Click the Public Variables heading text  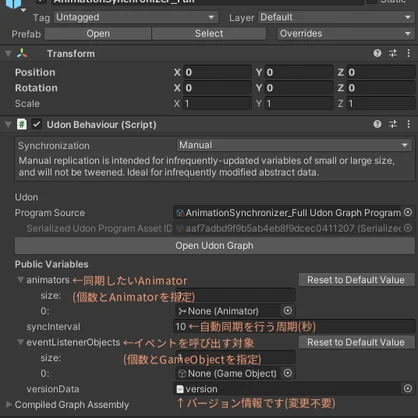(52, 264)
